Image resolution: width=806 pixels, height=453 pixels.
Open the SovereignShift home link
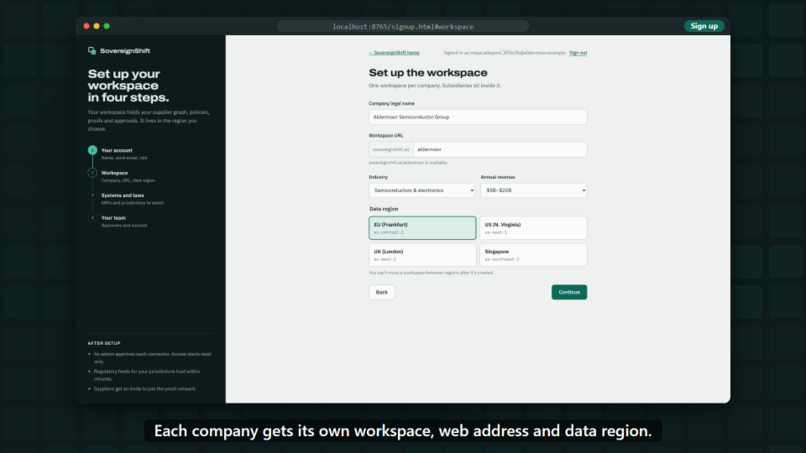(x=394, y=53)
